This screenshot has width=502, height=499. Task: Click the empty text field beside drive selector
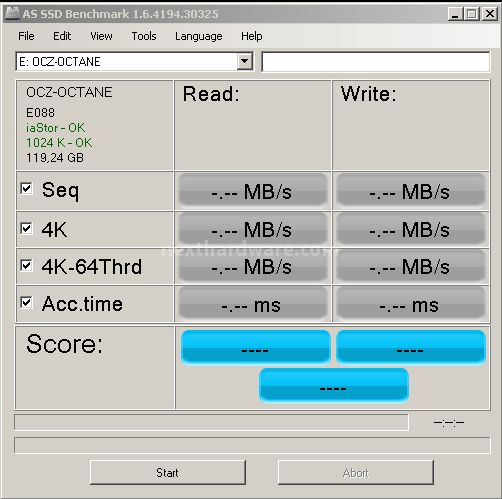[376, 62]
